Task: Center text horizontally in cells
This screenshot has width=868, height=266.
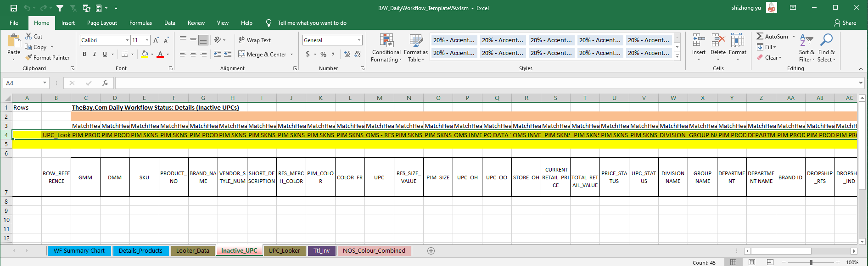Action: pyautogui.click(x=193, y=54)
